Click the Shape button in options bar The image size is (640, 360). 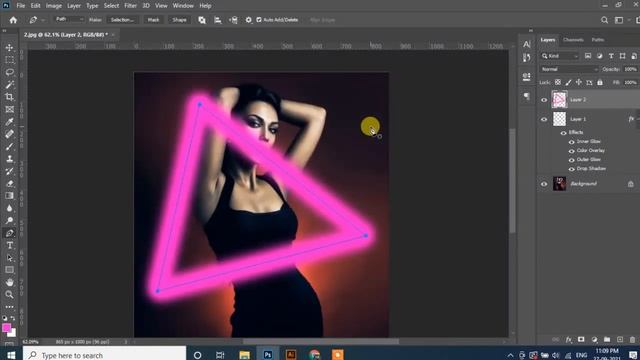point(179,20)
